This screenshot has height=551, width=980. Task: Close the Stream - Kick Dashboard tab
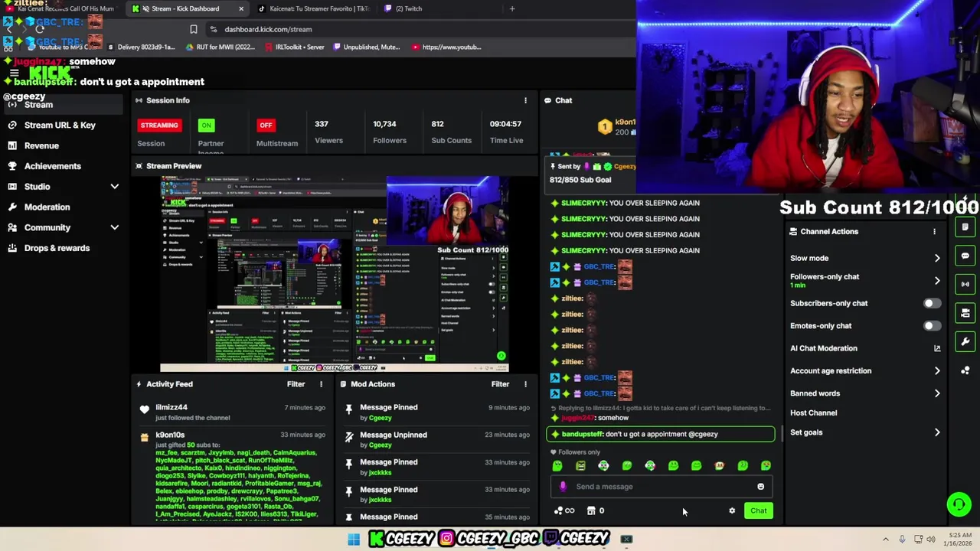(241, 8)
